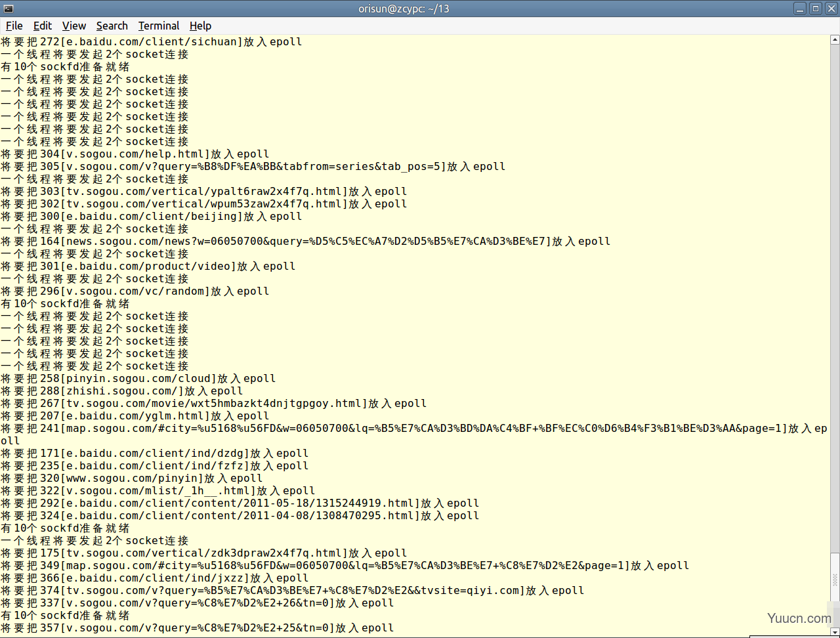Click line with 305[v.sogou.com/v?query=%B8%DF%EA%BB
This screenshot has width=840, height=638.
pos(253,167)
